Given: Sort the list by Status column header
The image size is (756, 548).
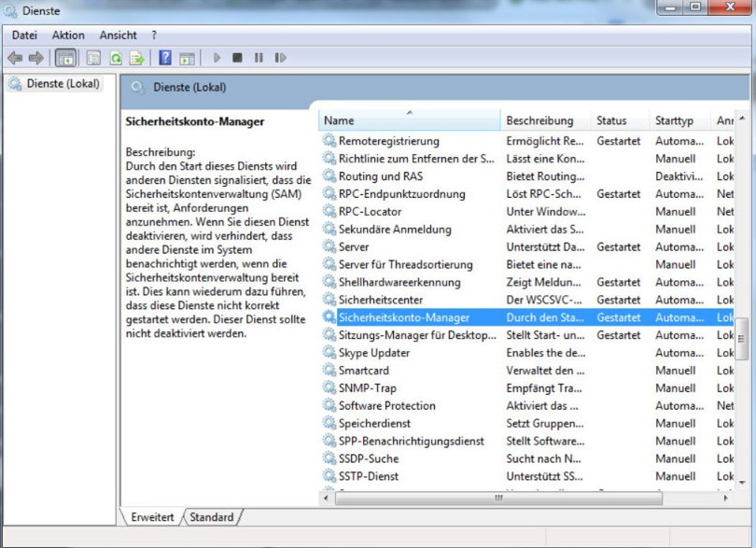Looking at the screenshot, I should tap(611, 120).
